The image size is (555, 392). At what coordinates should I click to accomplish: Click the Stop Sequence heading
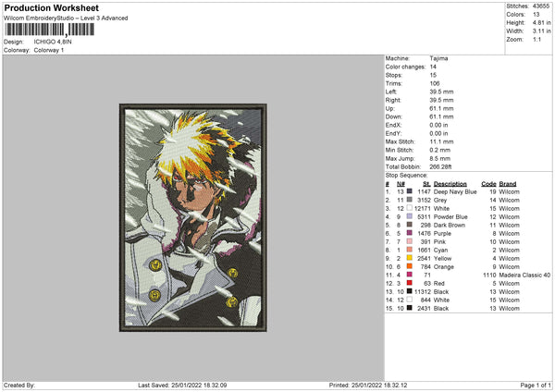click(x=406, y=176)
